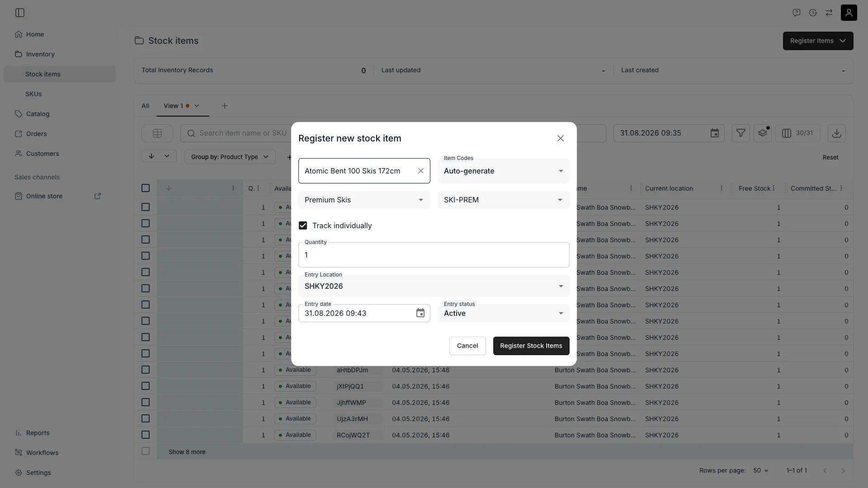Add a new view with the plus icon
868x488 pixels.
pos(225,106)
